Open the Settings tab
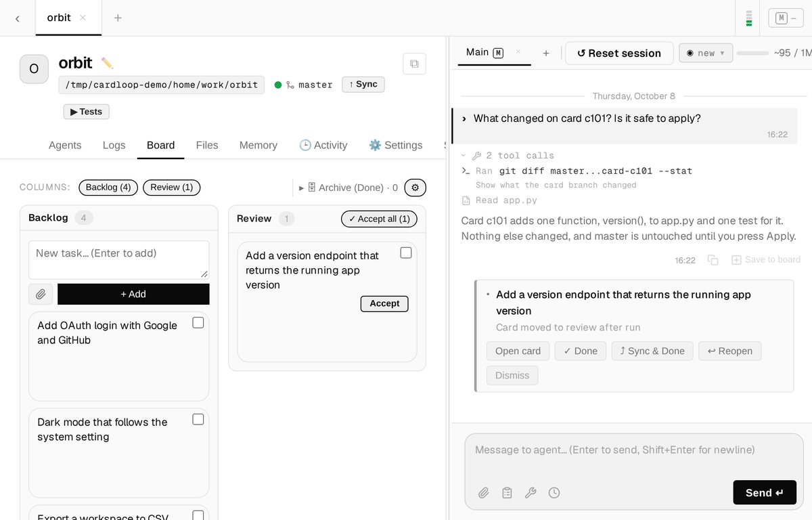Image resolution: width=812 pixels, height=520 pixels. (x=395, y=145)
